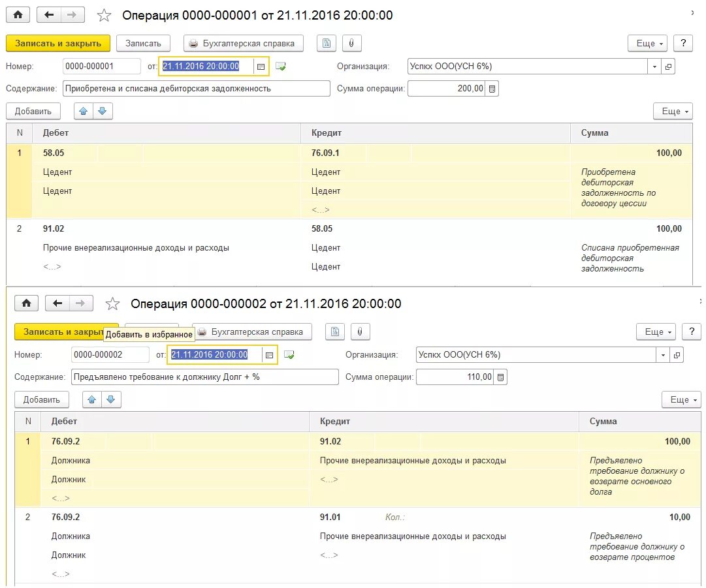706x588 pixels.
Task: Open organization form icon in Operation 0000-000001
Action: coord(669,67)
